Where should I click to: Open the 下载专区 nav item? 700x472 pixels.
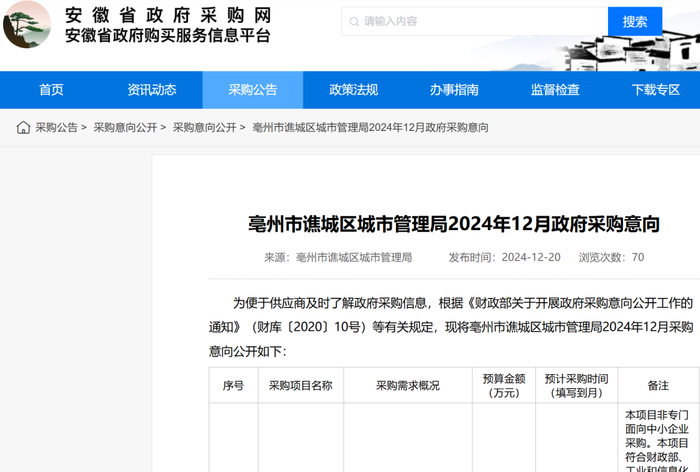tap(655, 90)
